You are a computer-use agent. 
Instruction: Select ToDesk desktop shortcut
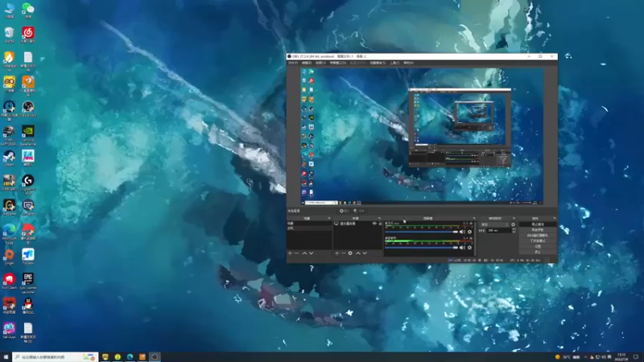[28, 257]
